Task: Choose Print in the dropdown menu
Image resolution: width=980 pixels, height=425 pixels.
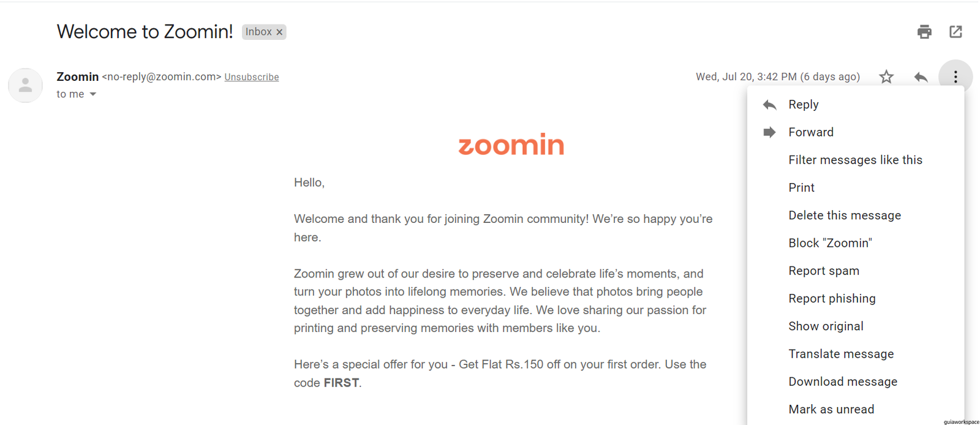Action: pyautogui.click(x=856, y=187)
